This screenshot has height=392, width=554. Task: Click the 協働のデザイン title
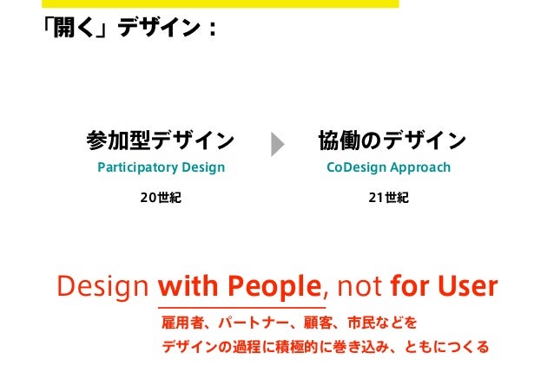(x=392, y=140)
